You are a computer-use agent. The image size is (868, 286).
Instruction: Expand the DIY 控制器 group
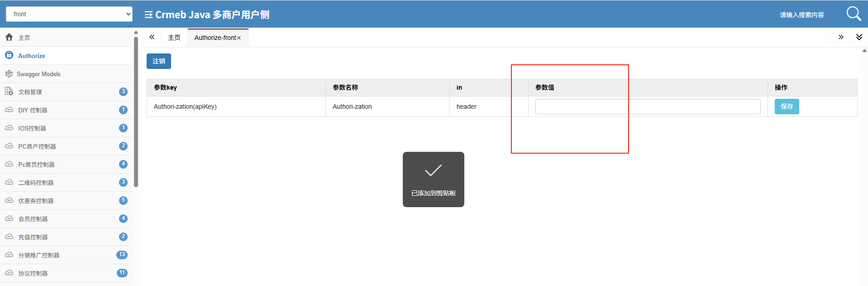tap(67, 110)
